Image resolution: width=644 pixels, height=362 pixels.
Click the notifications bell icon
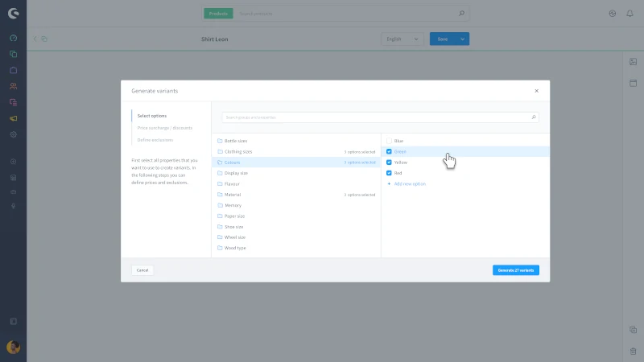630,14
